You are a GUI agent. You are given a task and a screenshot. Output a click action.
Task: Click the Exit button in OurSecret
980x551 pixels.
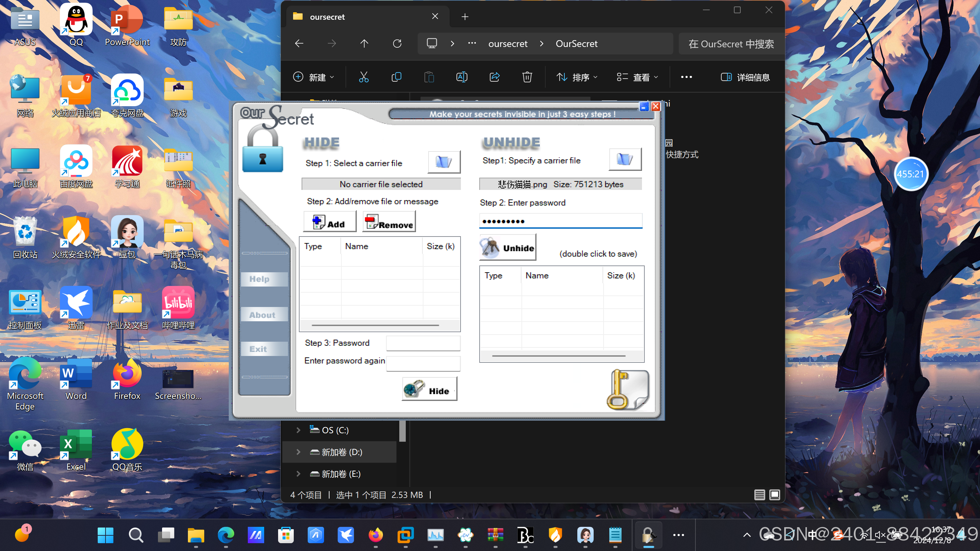pyautogui.click(x=264, y=349)
